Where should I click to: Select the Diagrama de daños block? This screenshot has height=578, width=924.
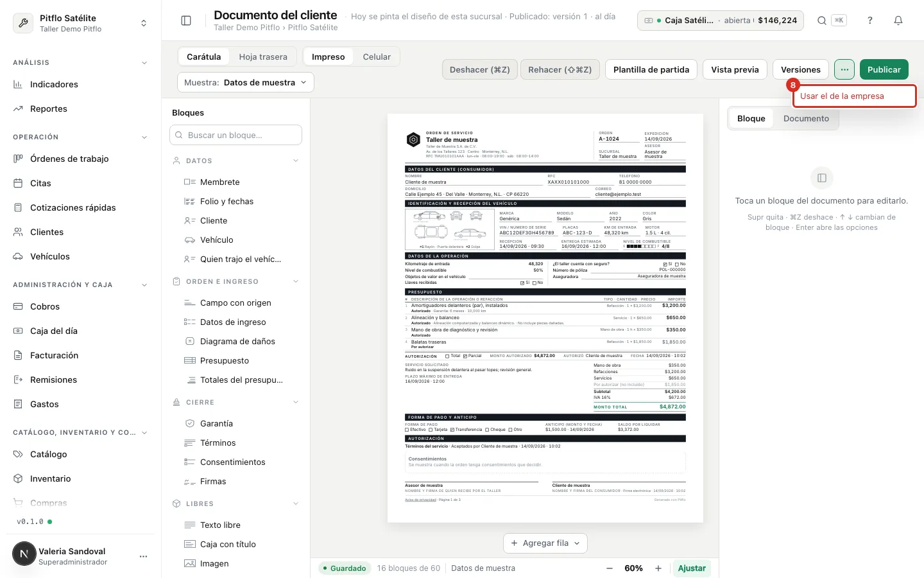point(236,341)
